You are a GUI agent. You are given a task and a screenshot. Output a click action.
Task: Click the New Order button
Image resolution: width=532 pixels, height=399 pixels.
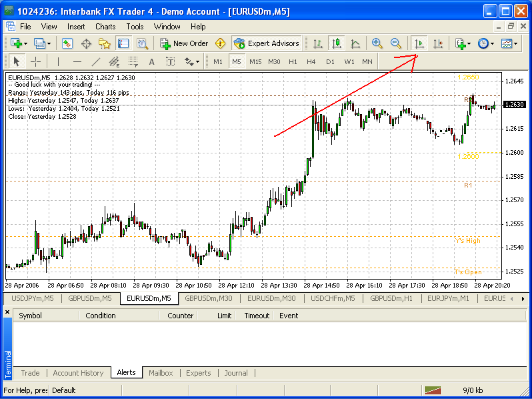[184, 43]
